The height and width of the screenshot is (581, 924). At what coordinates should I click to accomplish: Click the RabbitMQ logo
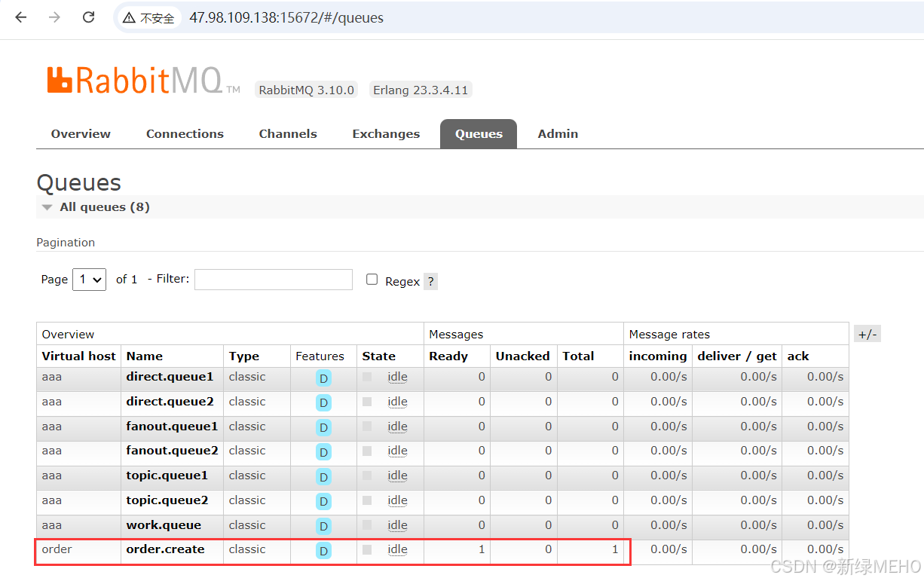click(x=143, y=80)
